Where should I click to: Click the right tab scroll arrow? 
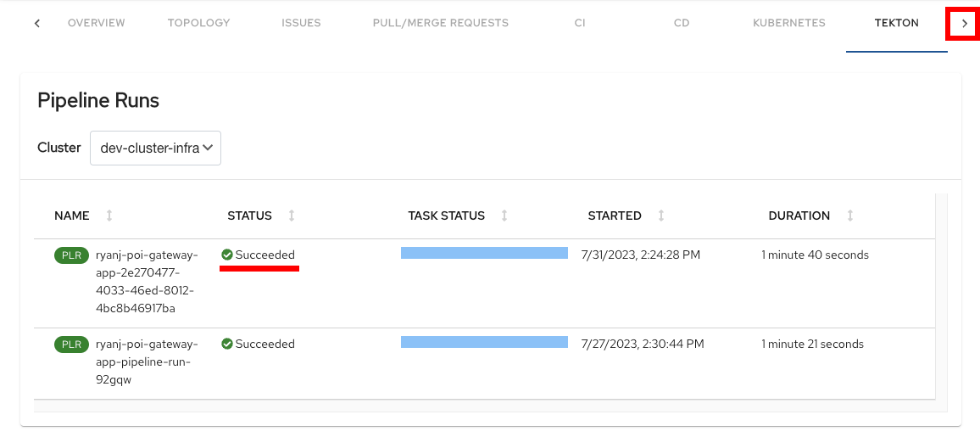965,24
